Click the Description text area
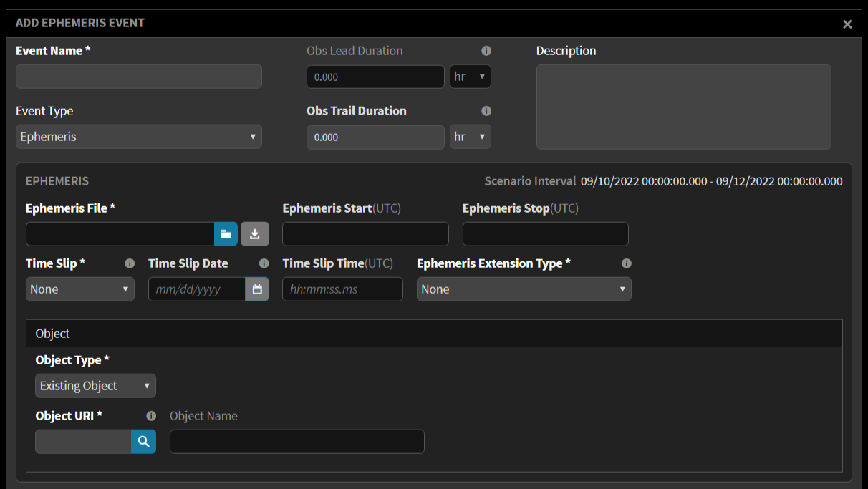Viewport: 868px width, 489px height. coord(683,107)
